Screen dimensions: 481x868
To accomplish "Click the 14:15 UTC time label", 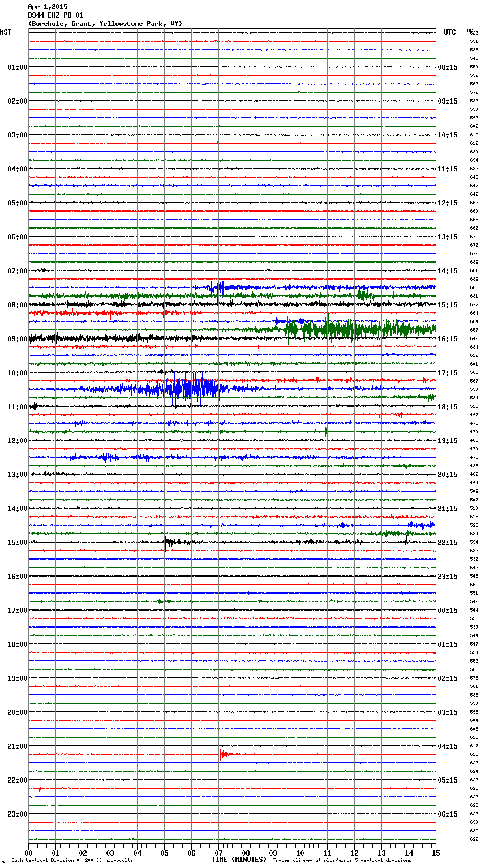I will pyautogui.click(x=448, y=271).
